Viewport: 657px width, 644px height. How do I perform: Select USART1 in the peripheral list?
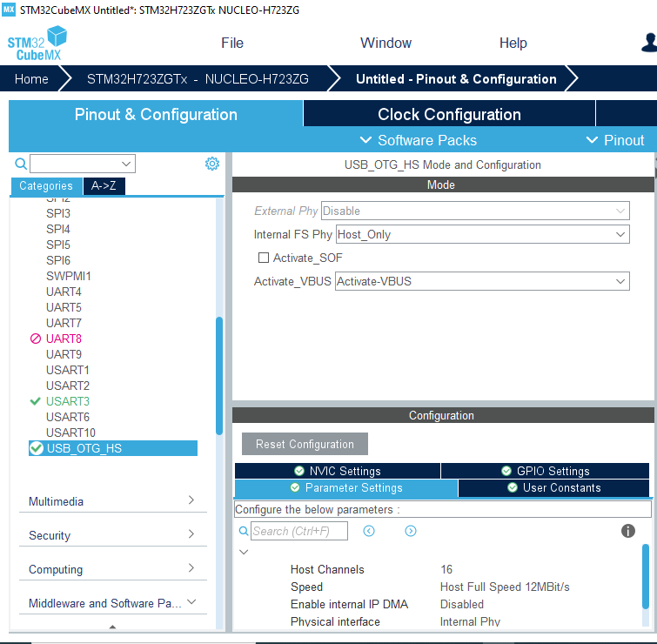(68, 370)
